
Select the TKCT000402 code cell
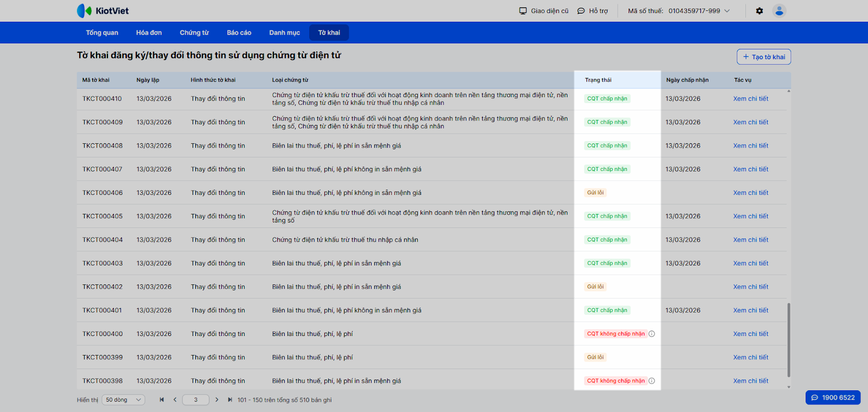pos(103,287)
